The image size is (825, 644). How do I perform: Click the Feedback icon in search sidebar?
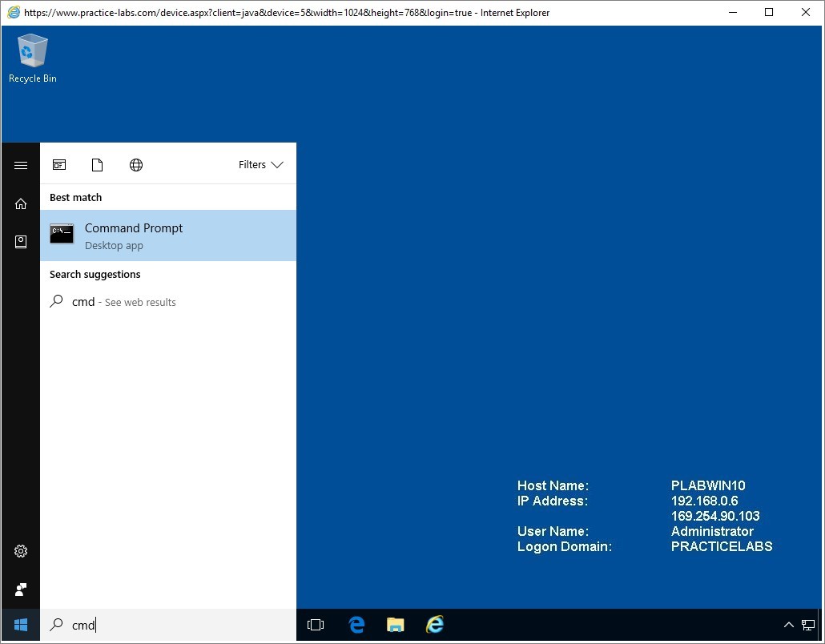[21, 590]
